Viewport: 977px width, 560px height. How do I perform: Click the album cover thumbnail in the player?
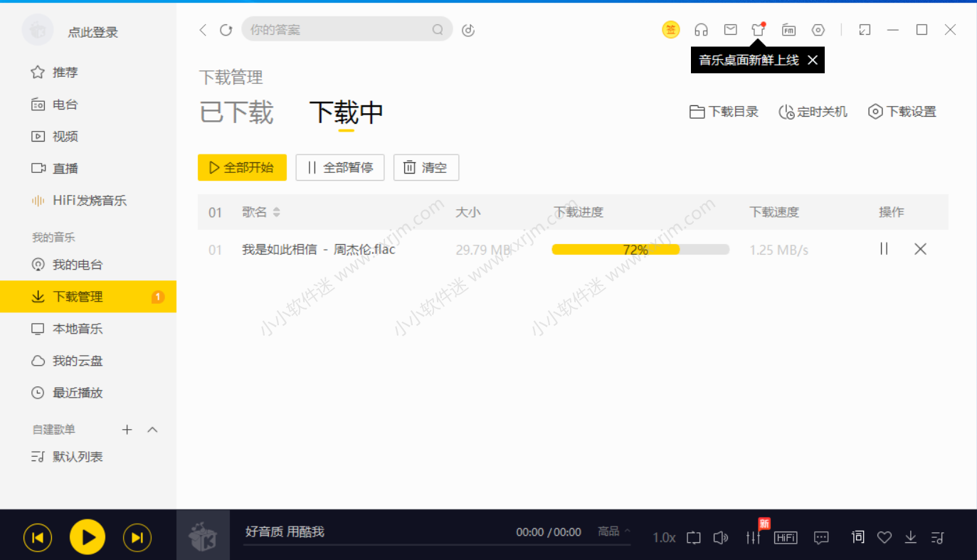tap(203, 535)
